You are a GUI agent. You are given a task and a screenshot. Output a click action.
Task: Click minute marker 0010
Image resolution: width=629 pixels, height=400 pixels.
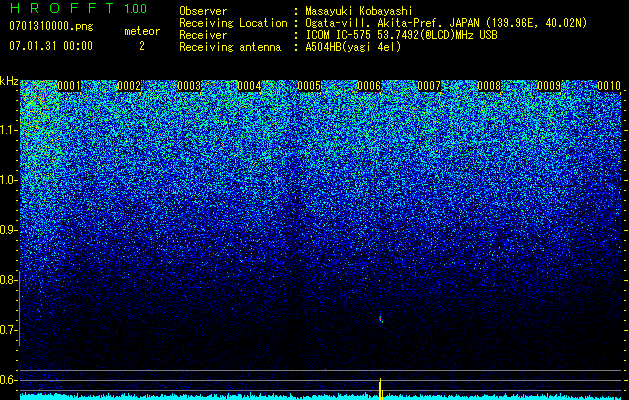click(609, 86)
